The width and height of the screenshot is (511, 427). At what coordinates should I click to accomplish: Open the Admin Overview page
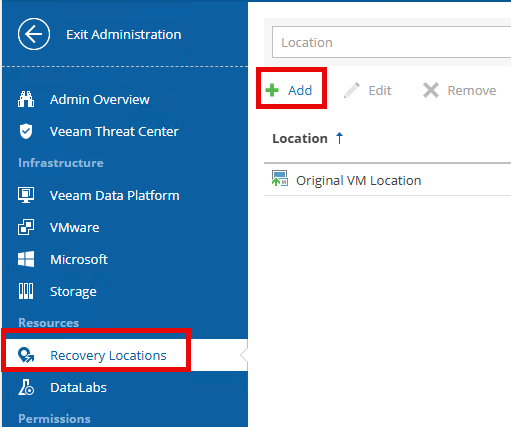point(100,99)
